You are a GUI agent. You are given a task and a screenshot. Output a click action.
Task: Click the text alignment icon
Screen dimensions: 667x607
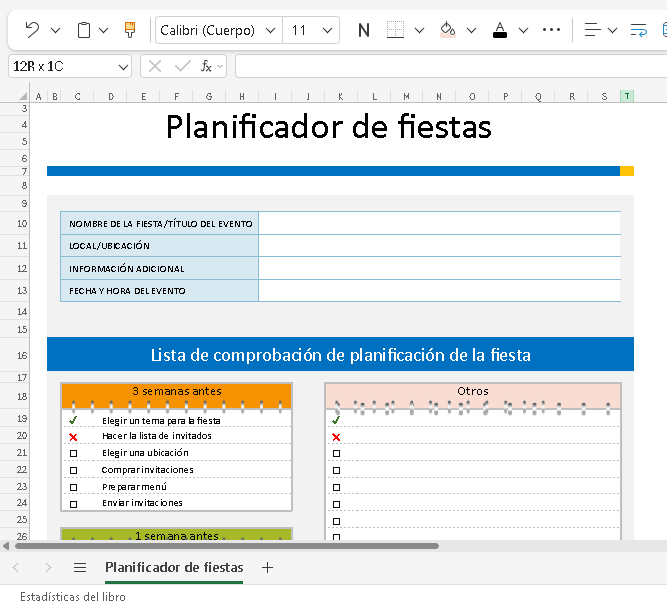click(x=593, y=30)
